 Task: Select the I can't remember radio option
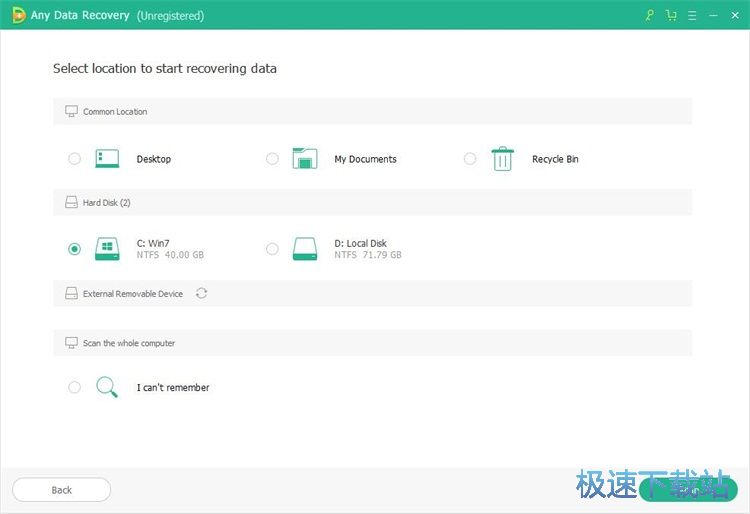pyautogui.click(x=75, y=387)
